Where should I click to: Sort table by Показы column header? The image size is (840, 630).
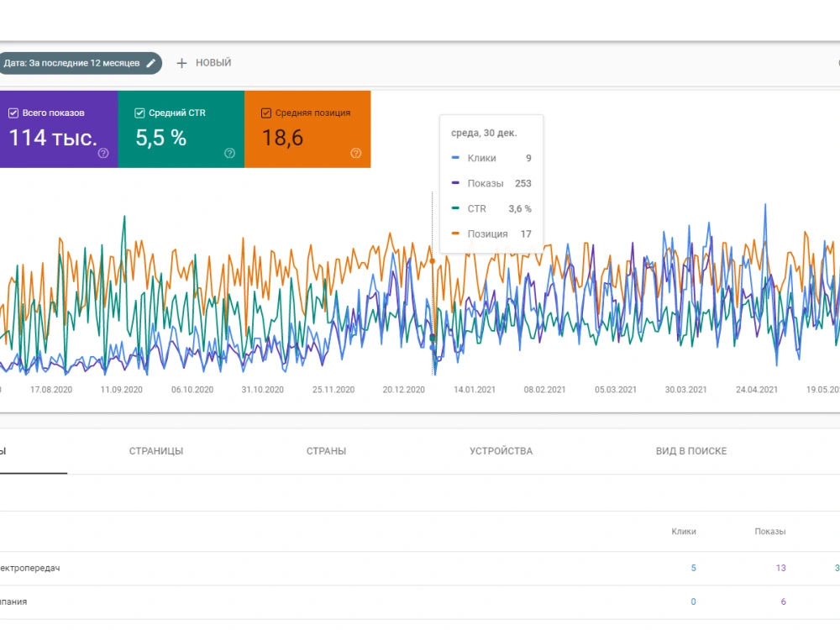point(769,532)
